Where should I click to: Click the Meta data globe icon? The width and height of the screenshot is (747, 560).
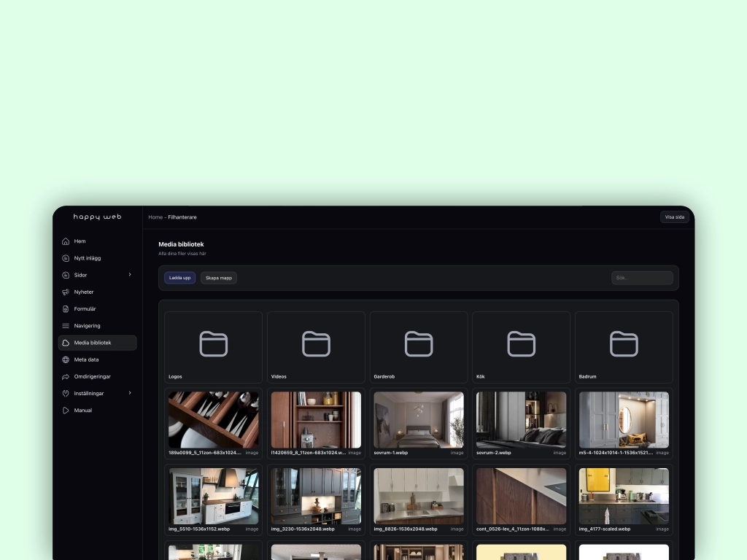[66, 359]
